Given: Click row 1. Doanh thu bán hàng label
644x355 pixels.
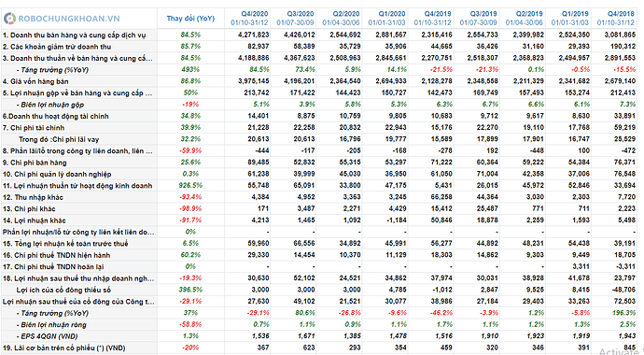Looking at the screenshot, I should [x=75, y=35].
